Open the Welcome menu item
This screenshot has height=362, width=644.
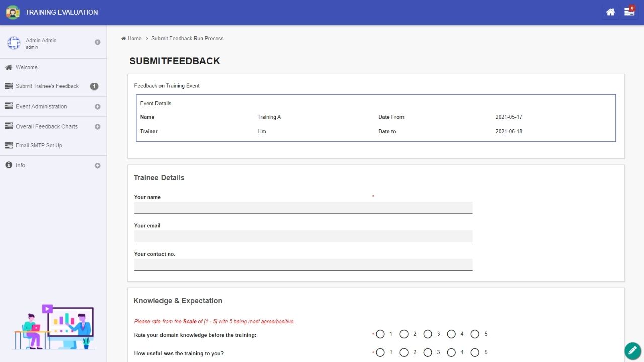click(26, 67)
